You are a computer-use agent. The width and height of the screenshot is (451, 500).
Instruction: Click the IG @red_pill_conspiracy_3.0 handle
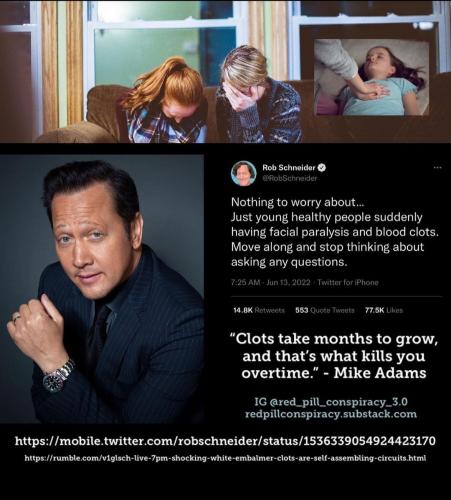click(x=331, y=402)
